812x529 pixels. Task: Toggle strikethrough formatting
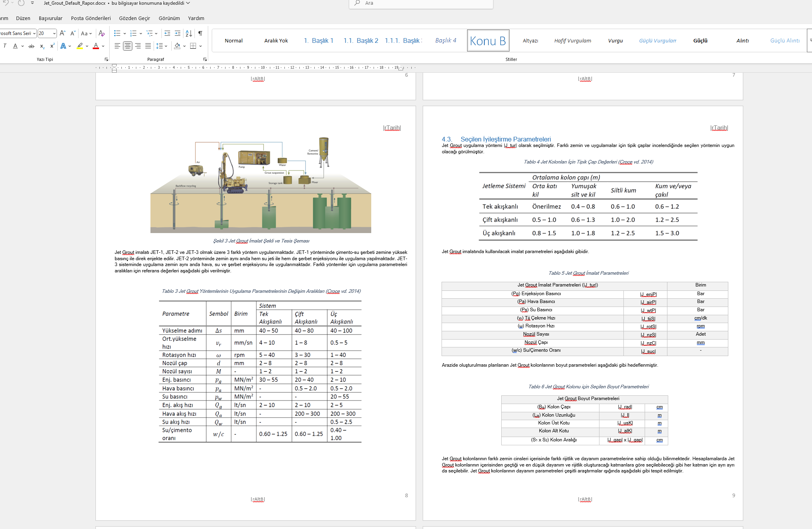(x=31, y=46)
